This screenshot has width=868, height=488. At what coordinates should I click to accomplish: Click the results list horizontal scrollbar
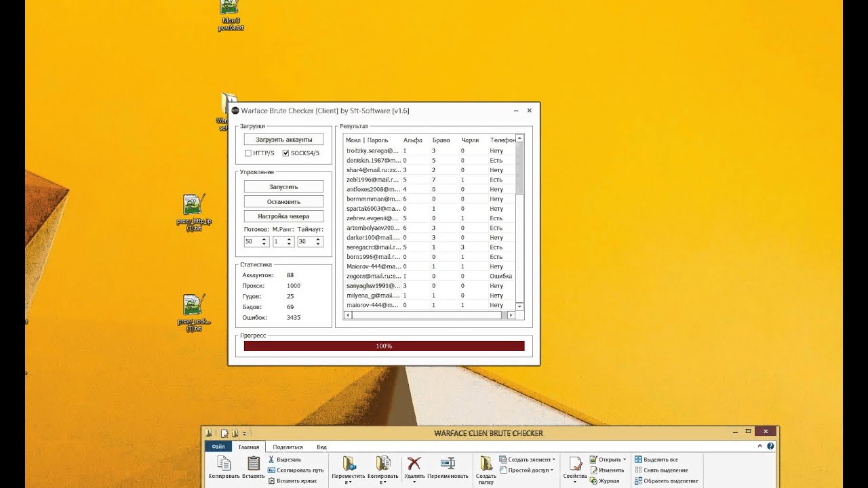[x=428, y=315]
